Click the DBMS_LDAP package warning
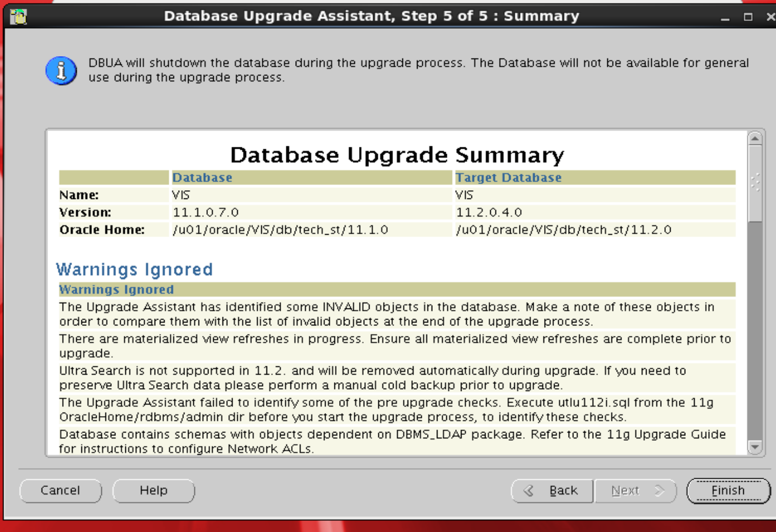 click(x=392, y=441)
